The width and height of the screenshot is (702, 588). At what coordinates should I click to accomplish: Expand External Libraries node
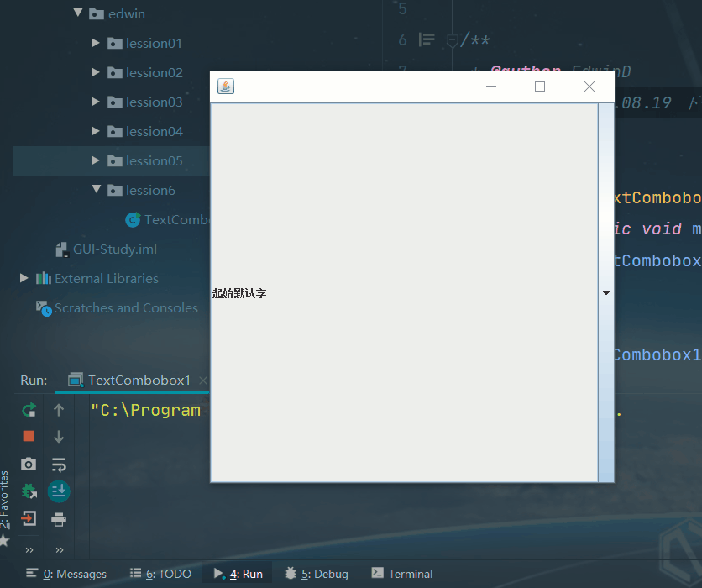coord(24,278)
